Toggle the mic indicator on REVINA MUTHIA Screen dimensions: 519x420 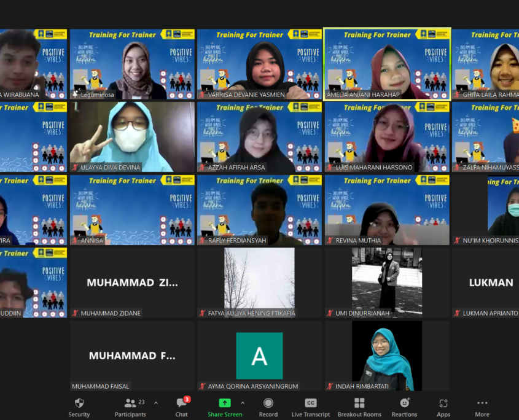point(331,241)
